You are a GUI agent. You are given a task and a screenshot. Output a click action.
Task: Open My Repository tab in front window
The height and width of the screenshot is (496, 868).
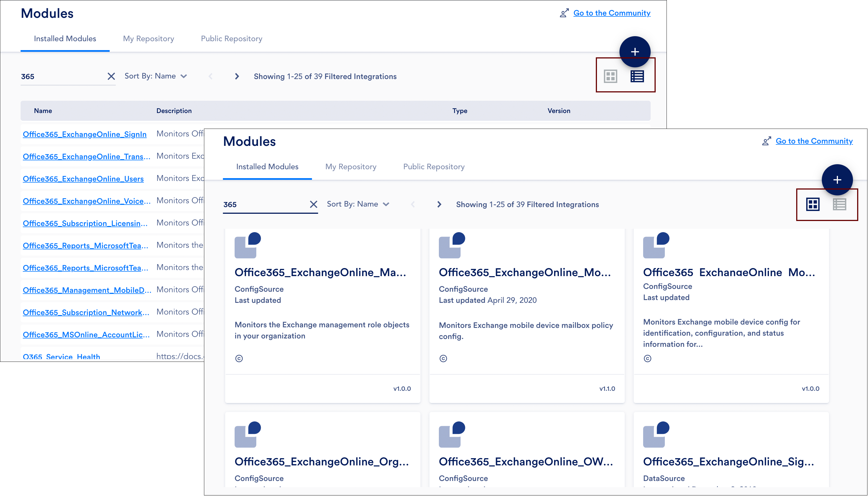click(x=351, y=166)
